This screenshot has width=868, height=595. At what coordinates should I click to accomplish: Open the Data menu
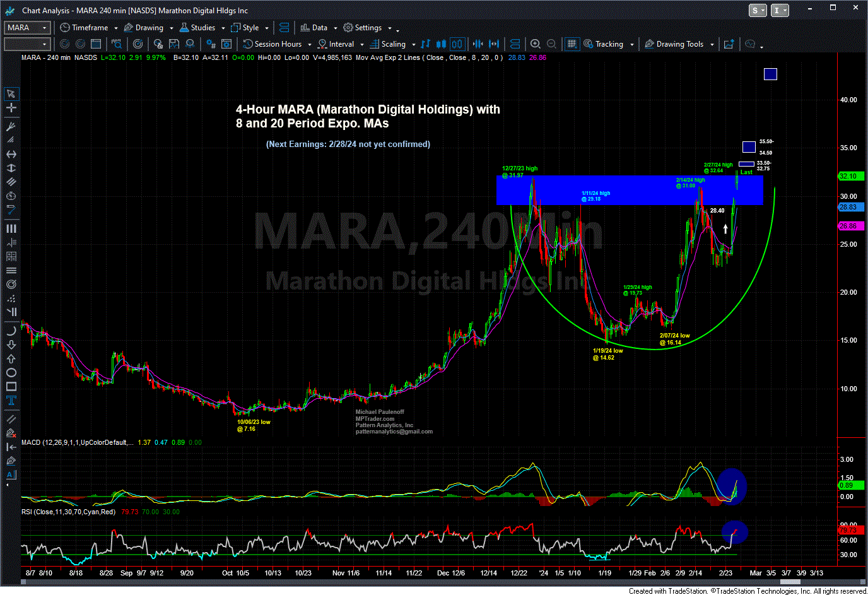[314, 28]
